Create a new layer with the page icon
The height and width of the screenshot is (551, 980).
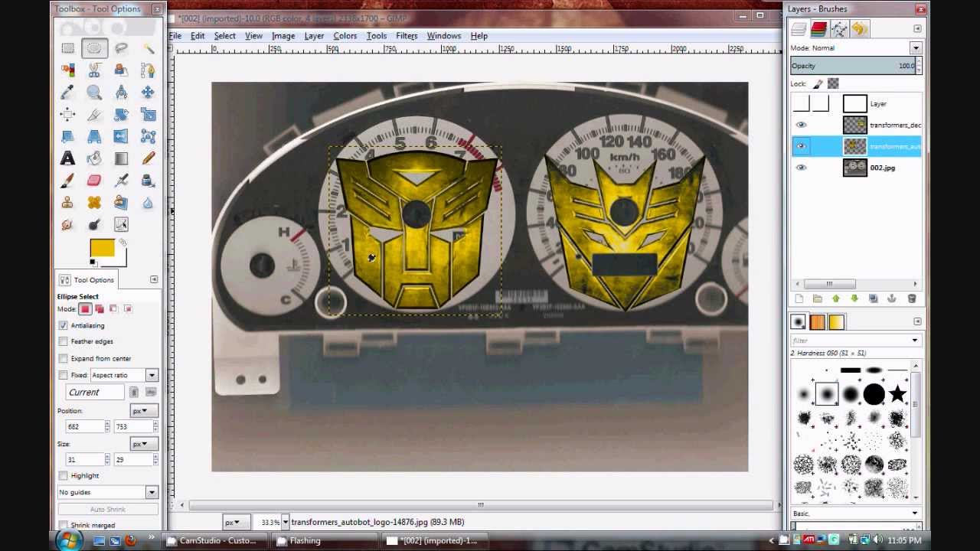[x=799, y=299]
